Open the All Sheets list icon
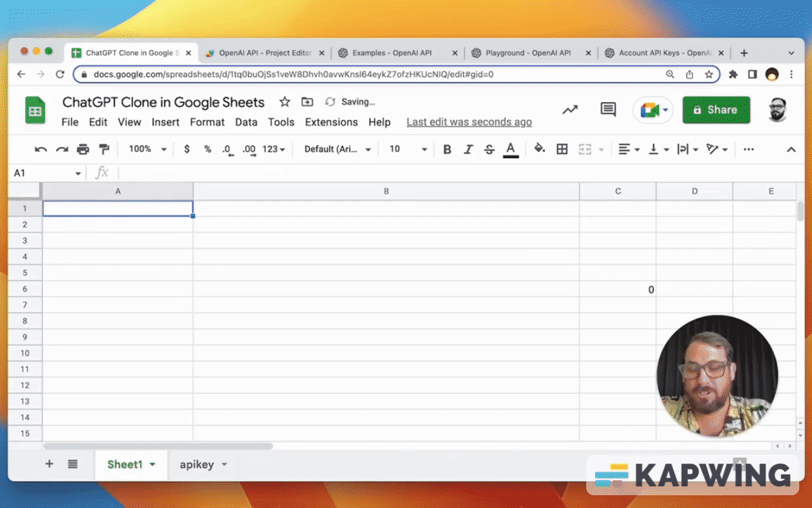Screen dimensions: 812x508 coord(72,464)
